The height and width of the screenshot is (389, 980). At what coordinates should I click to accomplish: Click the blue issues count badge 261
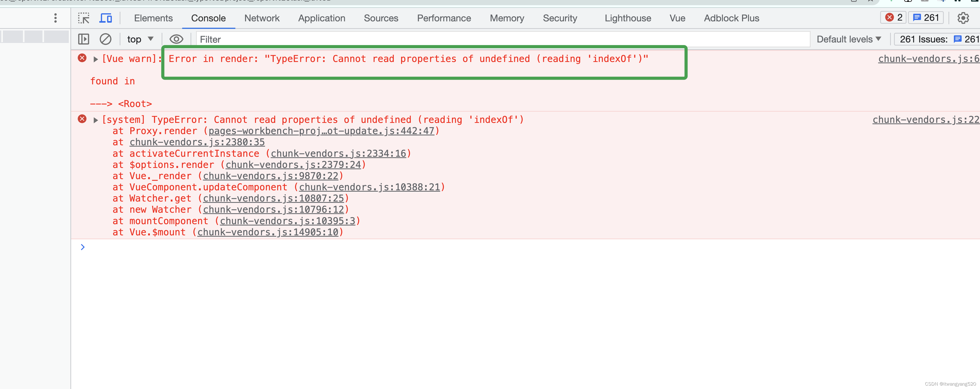[926, 17]
